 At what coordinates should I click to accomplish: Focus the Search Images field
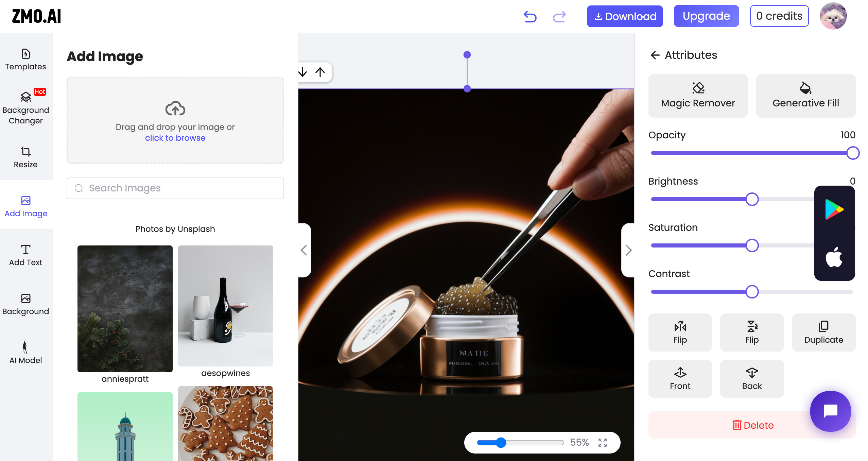click(x=175, y=188)
